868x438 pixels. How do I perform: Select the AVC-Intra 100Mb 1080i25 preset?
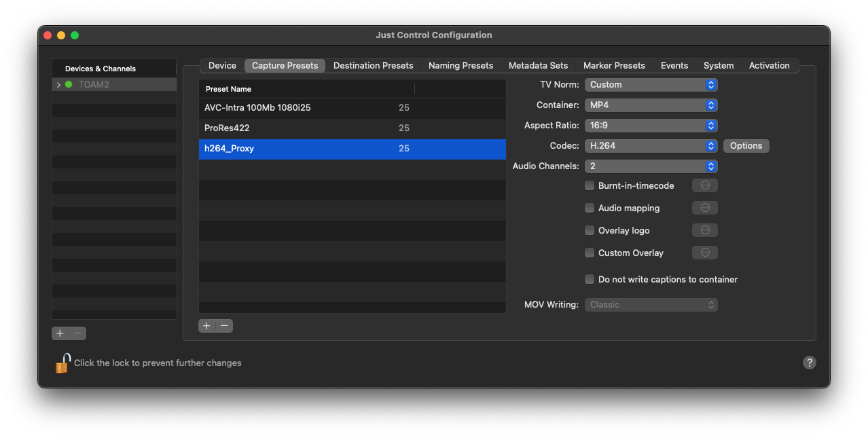352,108
